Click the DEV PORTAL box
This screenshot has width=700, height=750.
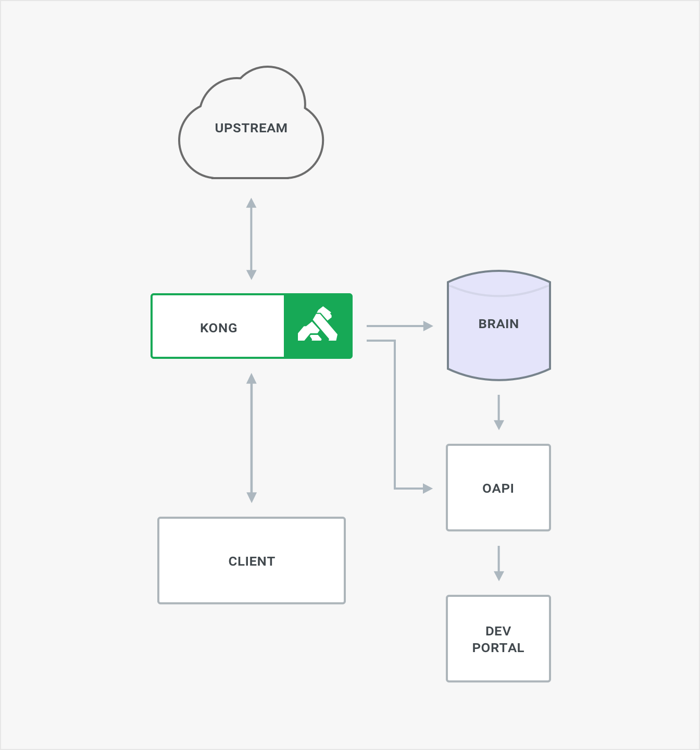(x=498, y=639)
